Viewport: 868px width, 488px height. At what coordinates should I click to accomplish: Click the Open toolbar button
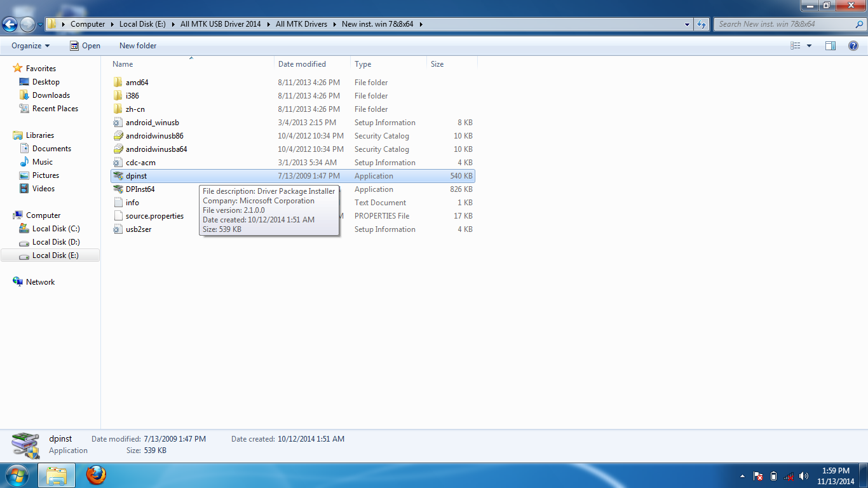pyautogui.click(x=85, y=46)
